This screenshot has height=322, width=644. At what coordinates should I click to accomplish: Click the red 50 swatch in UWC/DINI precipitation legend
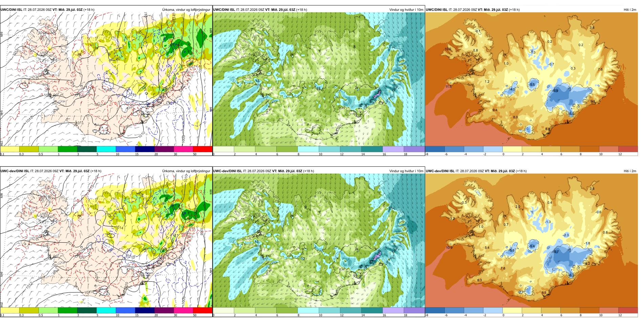(202, 149)
